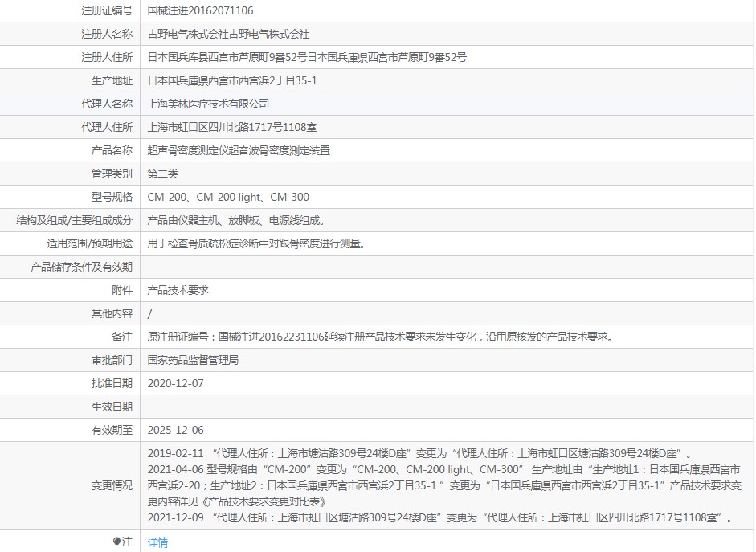Select management category 第二类
This screenshot has width=756, height=552.
(163, 174)
